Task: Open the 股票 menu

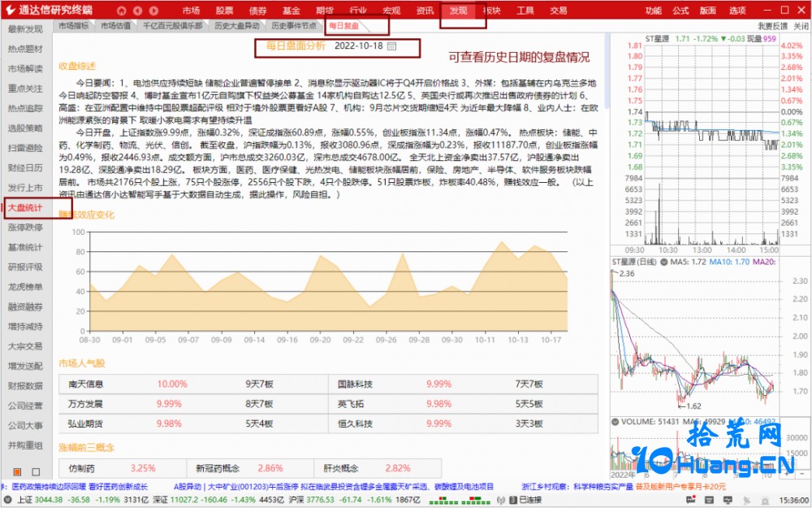Action: pos(224,11)
